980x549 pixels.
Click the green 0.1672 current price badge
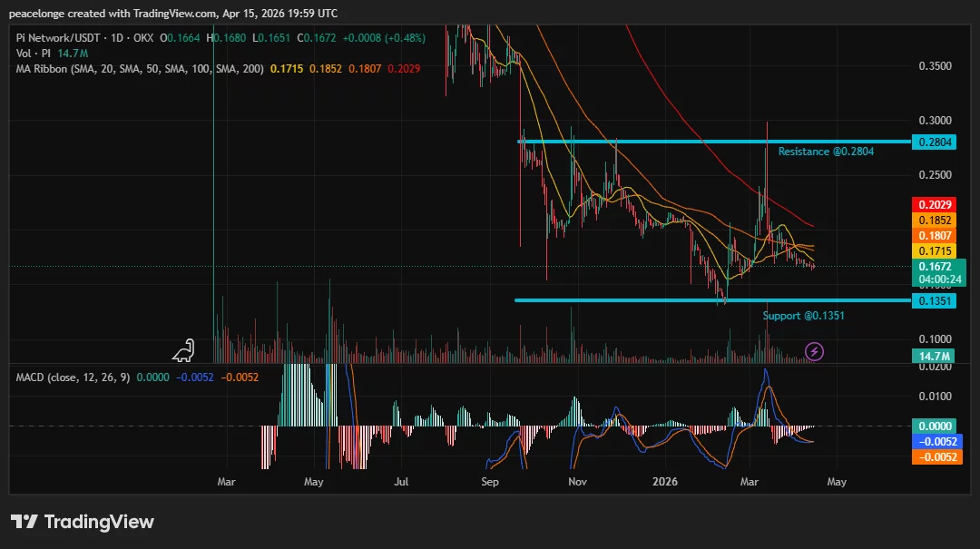[935, 267]
